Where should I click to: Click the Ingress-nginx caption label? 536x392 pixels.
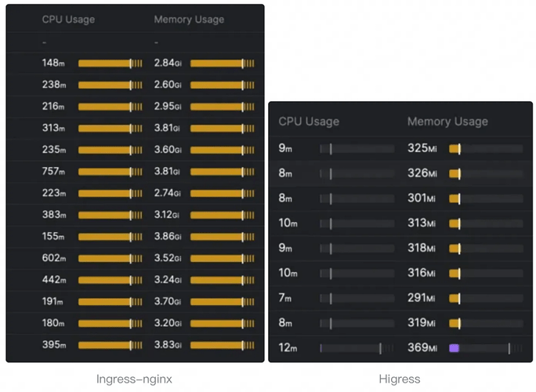(x=134, y=379)
